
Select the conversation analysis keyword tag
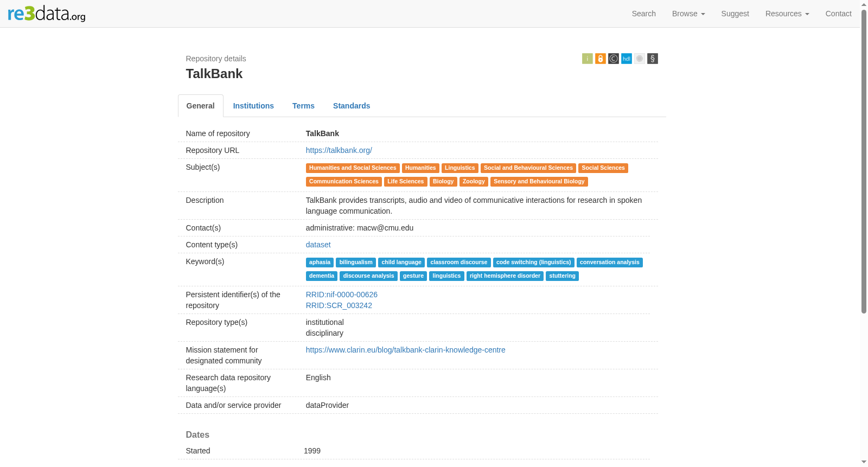click(x=610, y=263)
